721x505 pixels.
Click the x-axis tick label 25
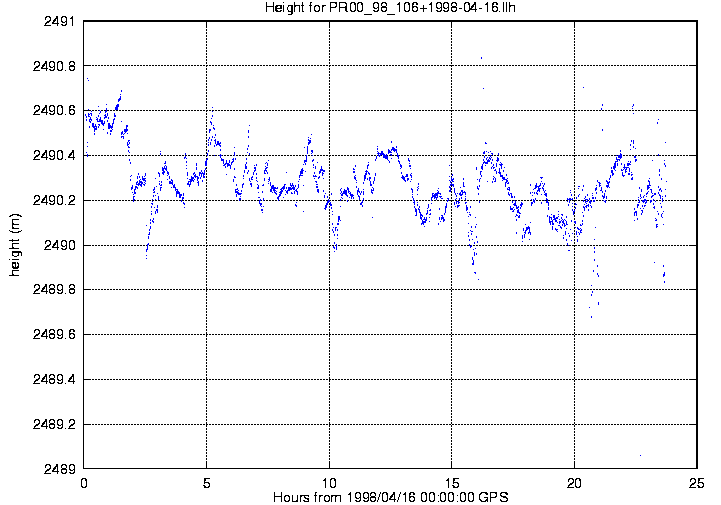[697, 482]
